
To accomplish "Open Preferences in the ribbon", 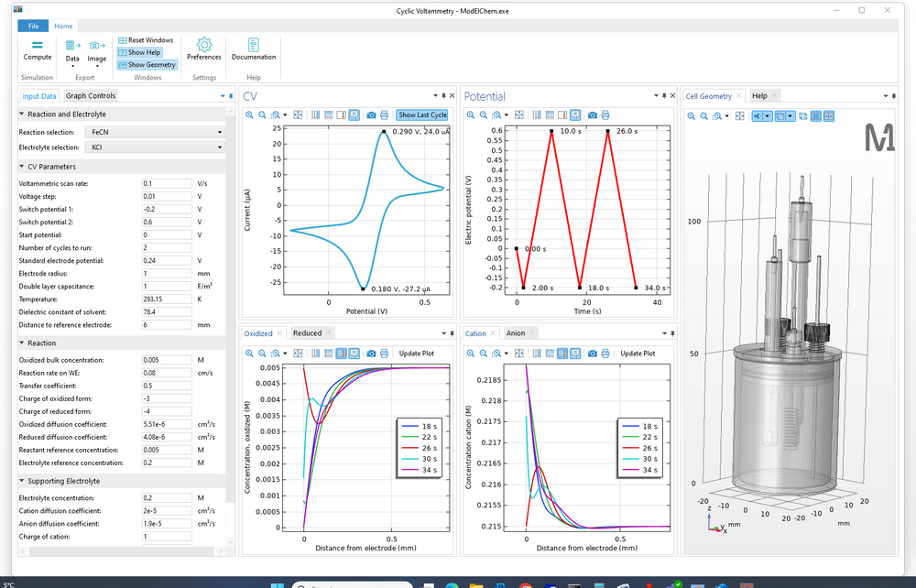I will 203,50.
